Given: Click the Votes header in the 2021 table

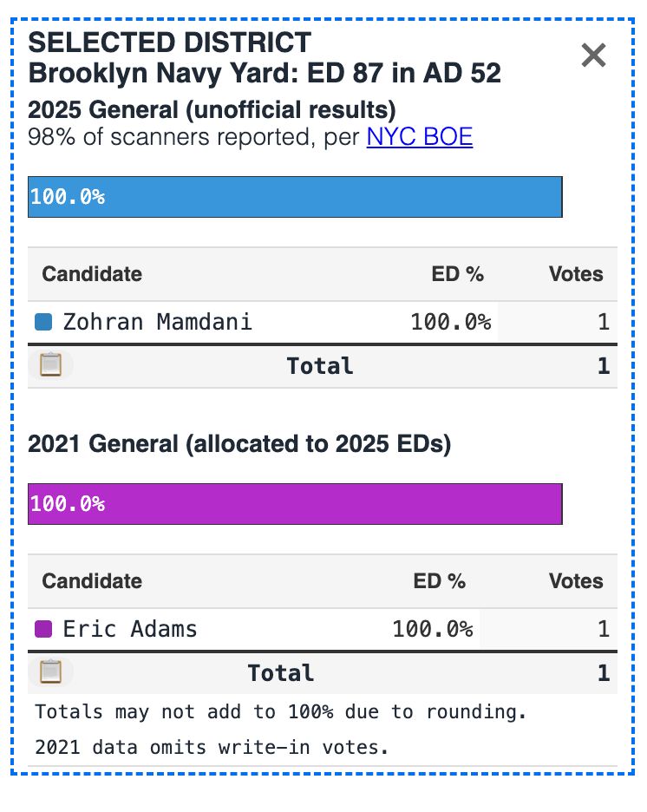Looking at the screenshot, I should 576,581.
